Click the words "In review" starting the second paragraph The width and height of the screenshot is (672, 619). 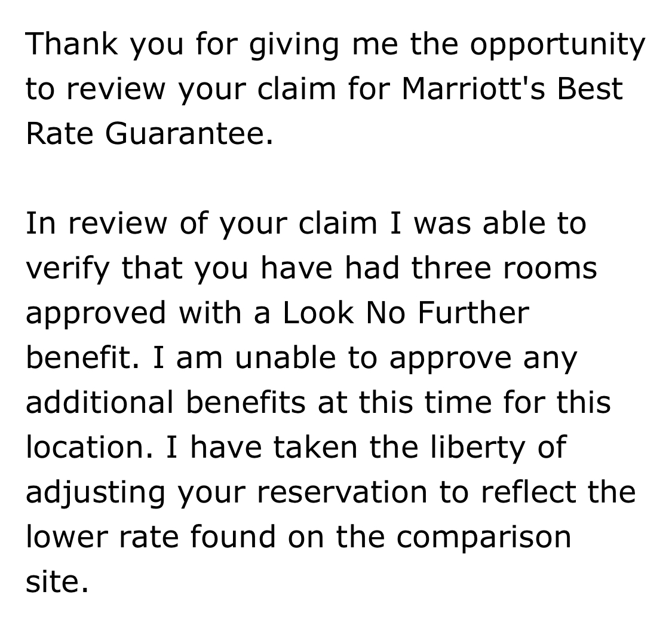[96, 223]
